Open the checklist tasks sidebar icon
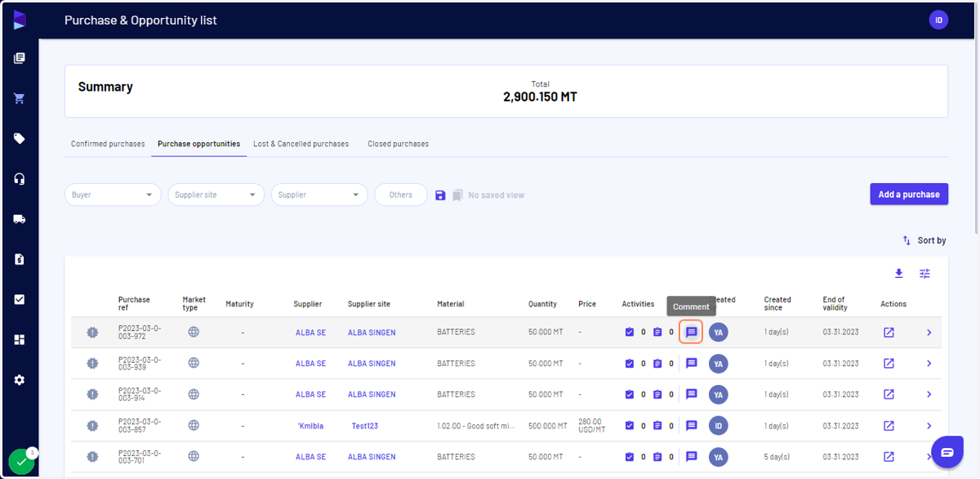 20,299
